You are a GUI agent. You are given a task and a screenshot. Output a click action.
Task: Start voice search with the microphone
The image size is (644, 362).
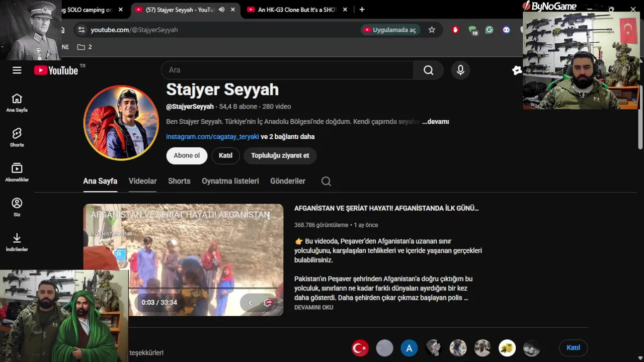[x=460, y=70]
